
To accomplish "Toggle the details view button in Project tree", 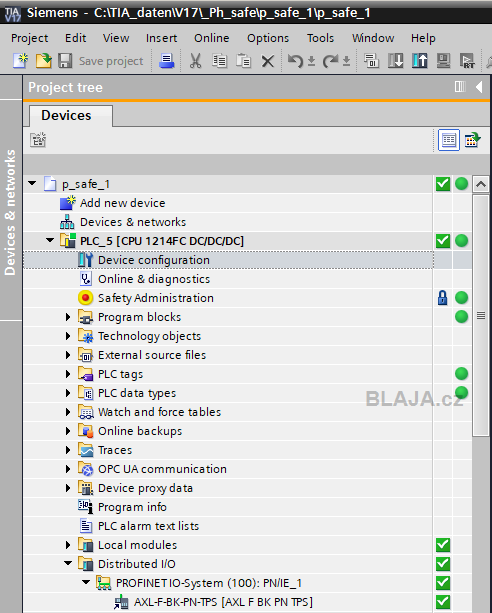I will [x=449, y=140].
